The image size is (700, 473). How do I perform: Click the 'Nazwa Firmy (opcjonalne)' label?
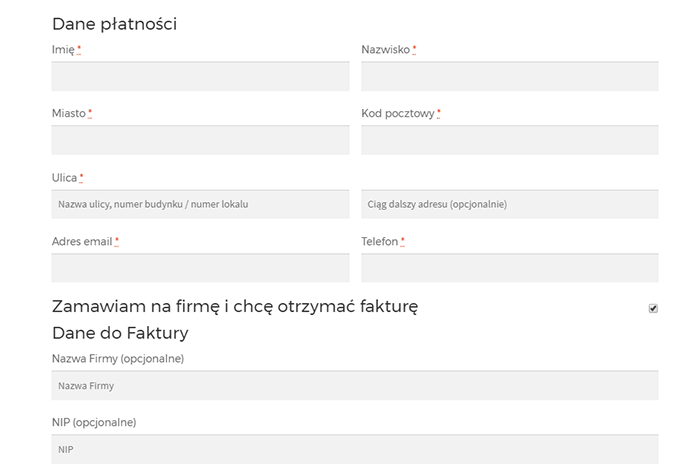tap(118, 358)
